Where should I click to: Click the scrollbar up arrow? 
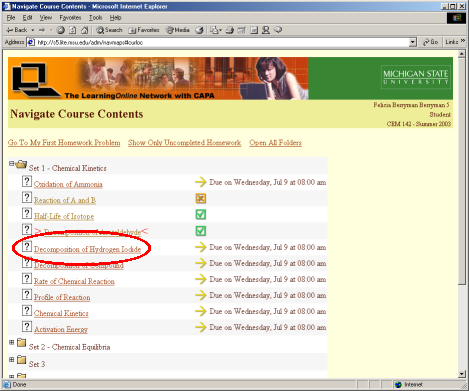462,54
